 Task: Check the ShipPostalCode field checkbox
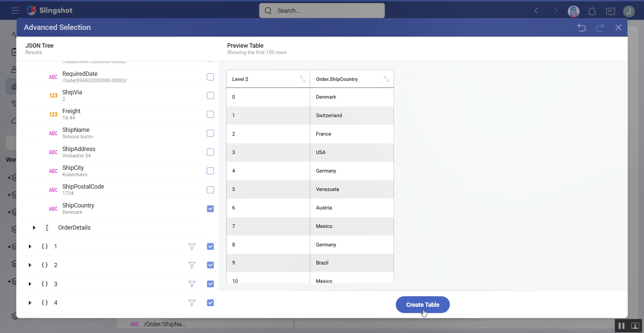(x=210, y=190)
